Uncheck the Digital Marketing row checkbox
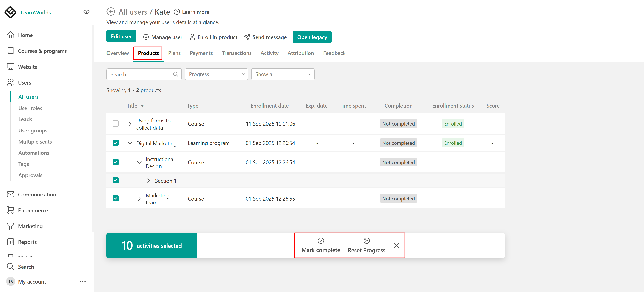Viewport: 644px width, 292px height. pos(116,143)
